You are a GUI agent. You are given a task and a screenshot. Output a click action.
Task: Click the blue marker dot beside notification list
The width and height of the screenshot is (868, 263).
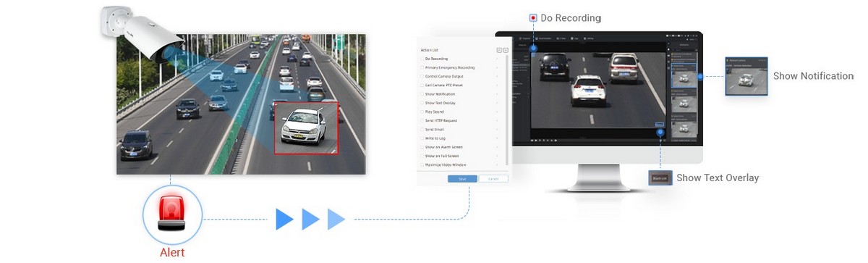[x=700, y=77]
